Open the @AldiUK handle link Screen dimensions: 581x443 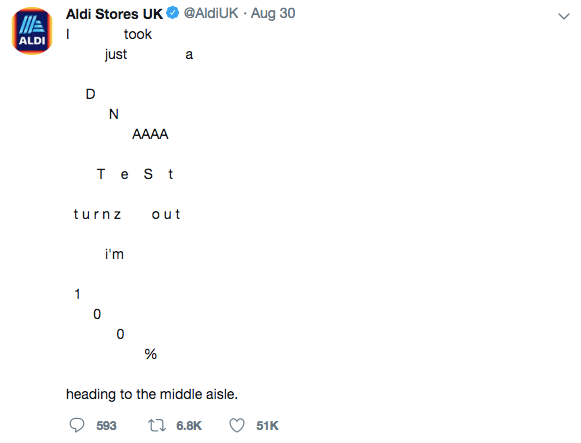211,13
